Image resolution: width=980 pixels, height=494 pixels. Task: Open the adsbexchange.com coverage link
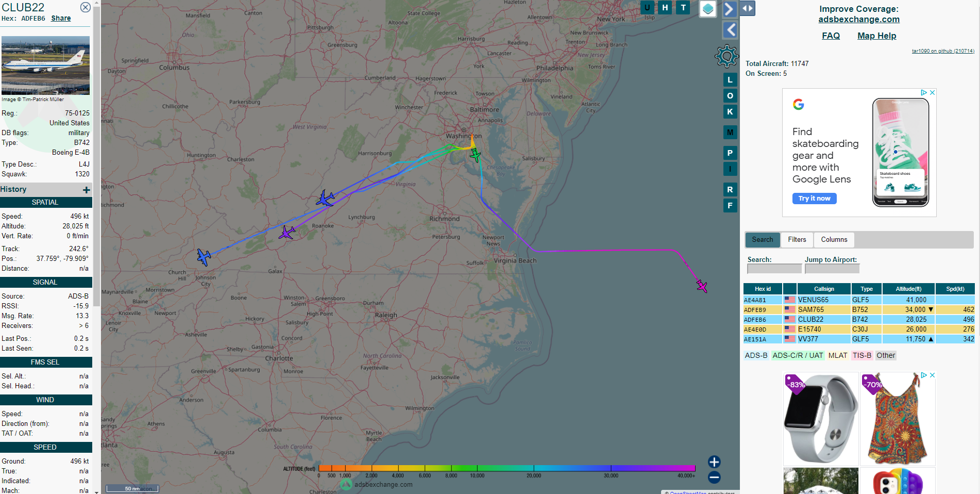pos(859,20)
